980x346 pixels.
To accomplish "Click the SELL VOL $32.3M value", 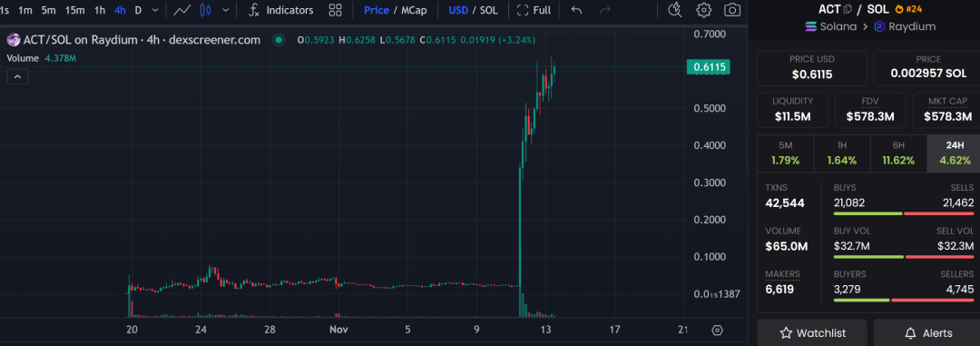I will [956, 246].
